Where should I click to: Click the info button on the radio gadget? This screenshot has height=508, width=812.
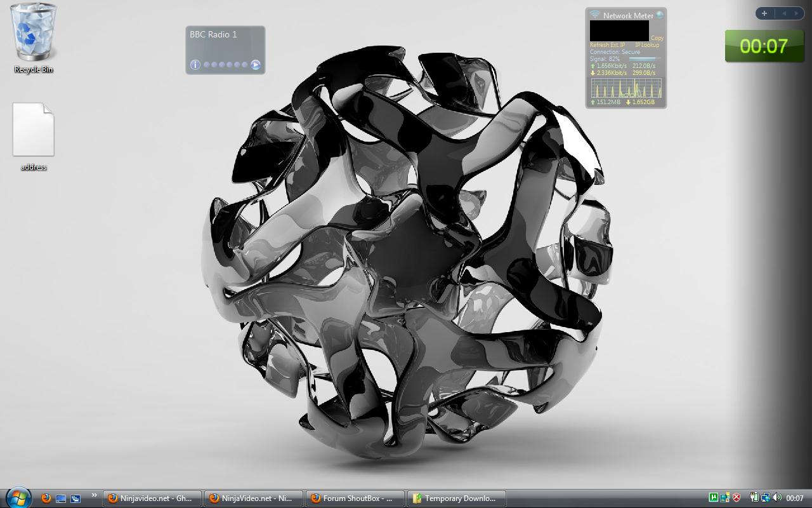click(x=195, y=65)
